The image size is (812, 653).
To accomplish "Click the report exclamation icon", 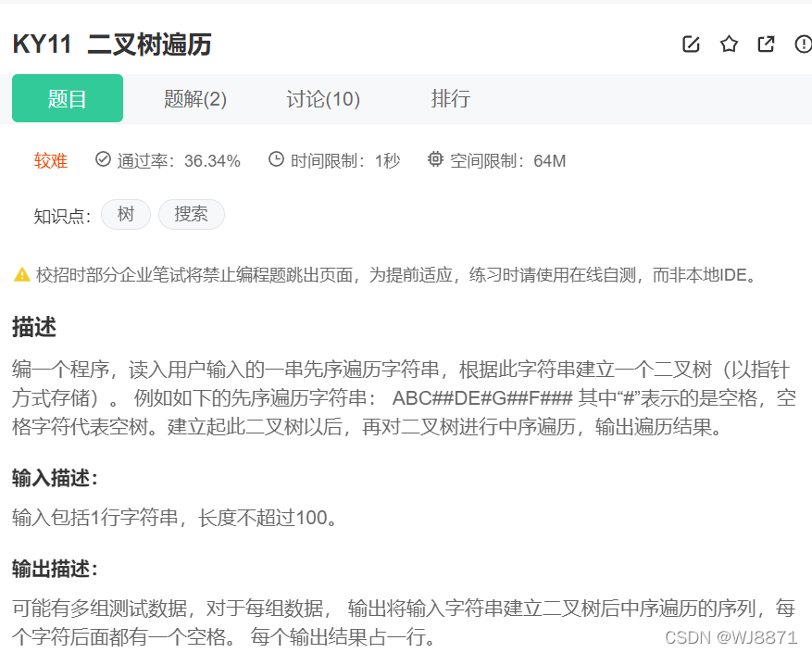I will coord(803,44).
